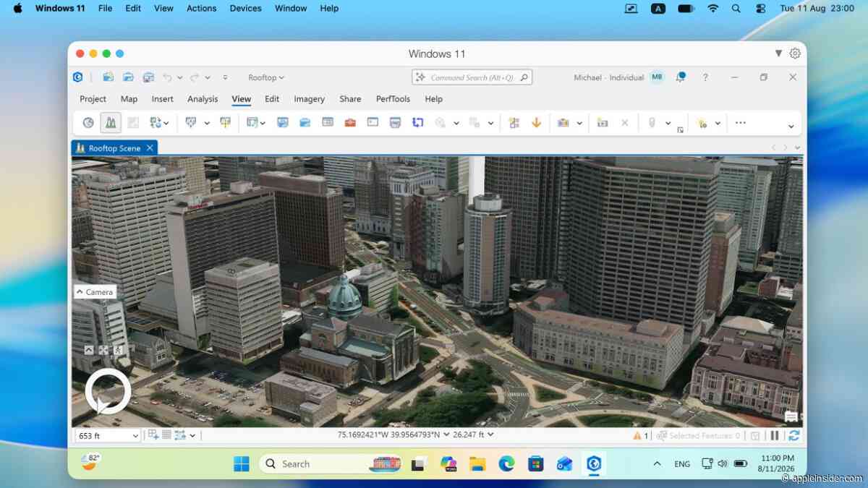Switch to the Analysis ribbon tab
The image size is (868, 488).
tap(203, 99)
